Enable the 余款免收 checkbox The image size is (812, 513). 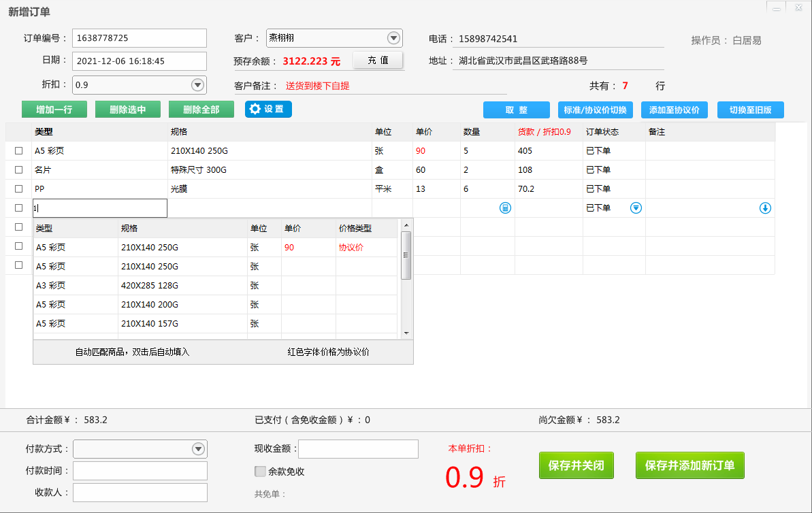260,471
